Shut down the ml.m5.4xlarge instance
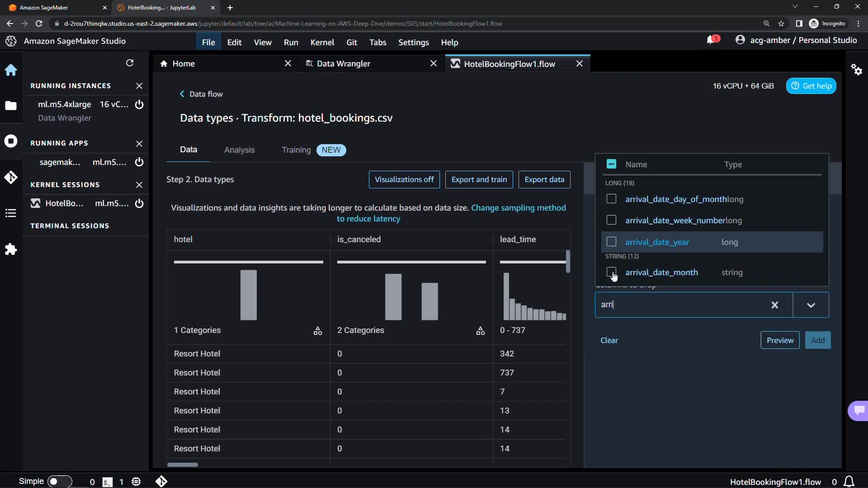The image size is (868, 488). (139, 104)
